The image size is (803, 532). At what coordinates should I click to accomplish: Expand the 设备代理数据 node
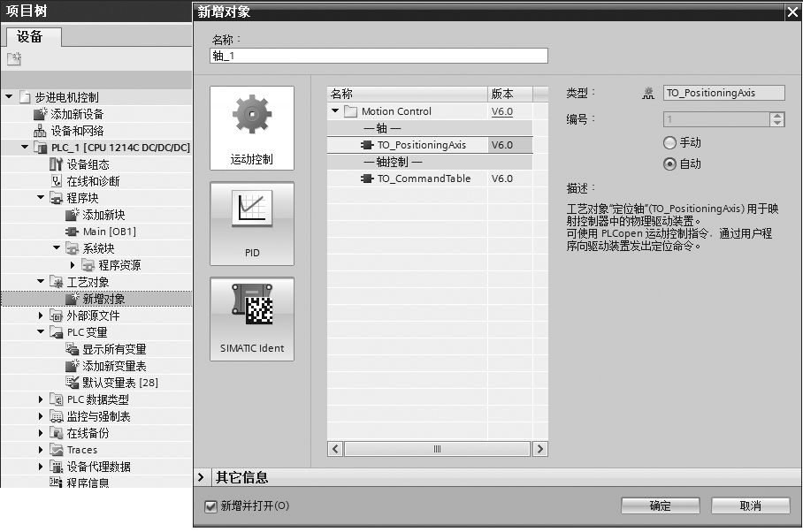(x=41, y=467)
